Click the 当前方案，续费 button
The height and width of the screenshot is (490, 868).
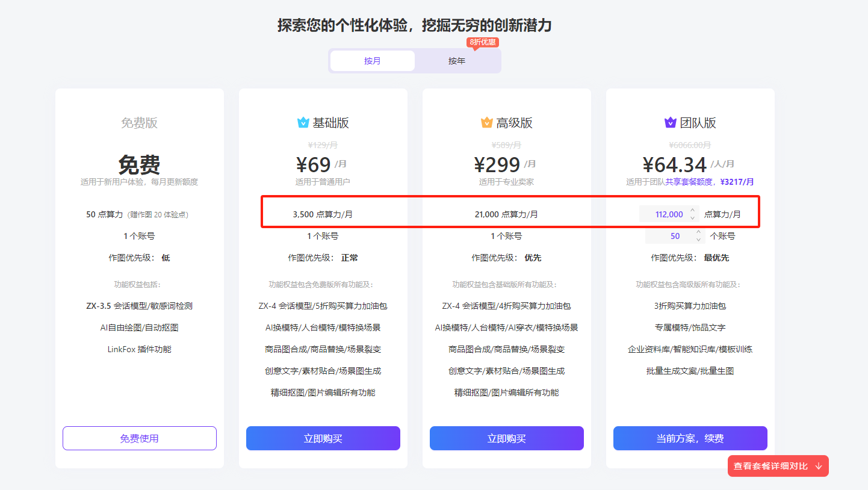click(x=690, y=438)
